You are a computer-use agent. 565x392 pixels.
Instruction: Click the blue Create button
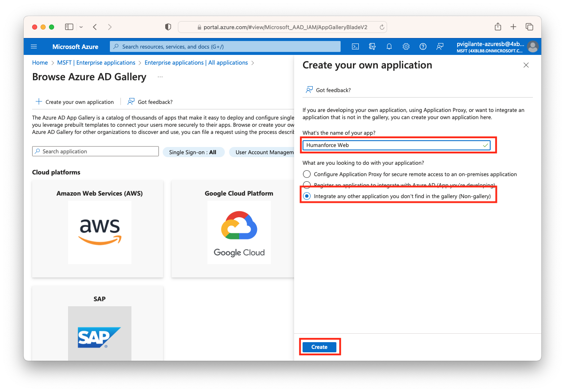(319, 347)
